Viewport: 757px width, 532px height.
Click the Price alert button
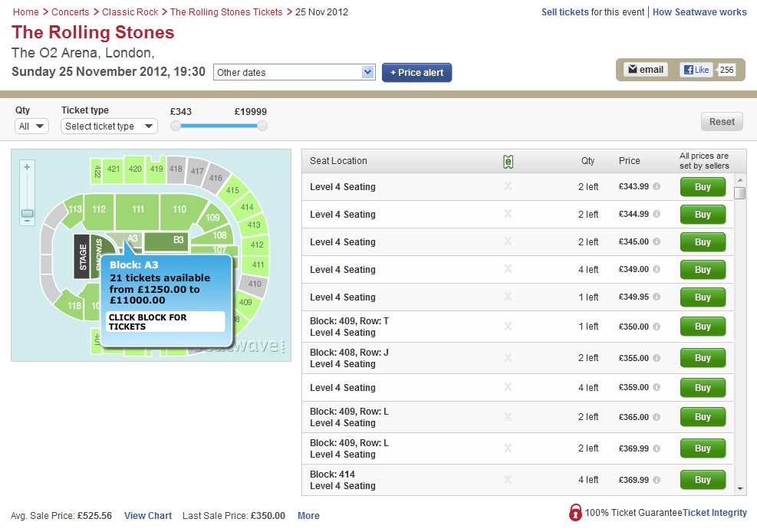[416, 71]
